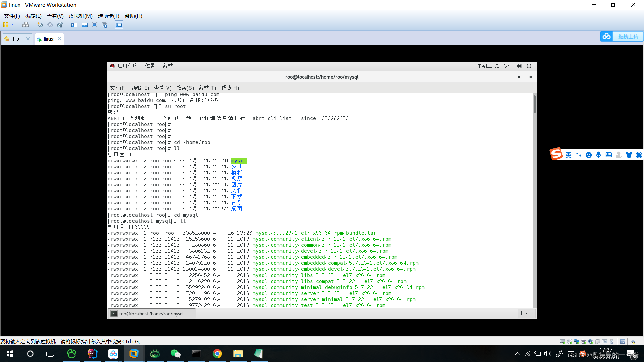Image resolution: width=644 pixels, height=362 pixels.
Task: Click the guest power button icon
Action: click(x=529, y=66)
